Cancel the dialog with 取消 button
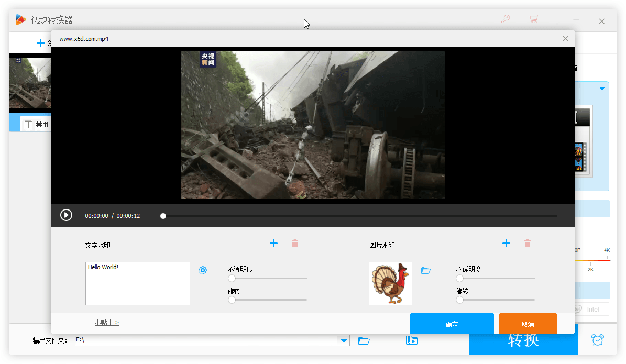The width and height of the screenshot is (626, 364). pos(528,323)
